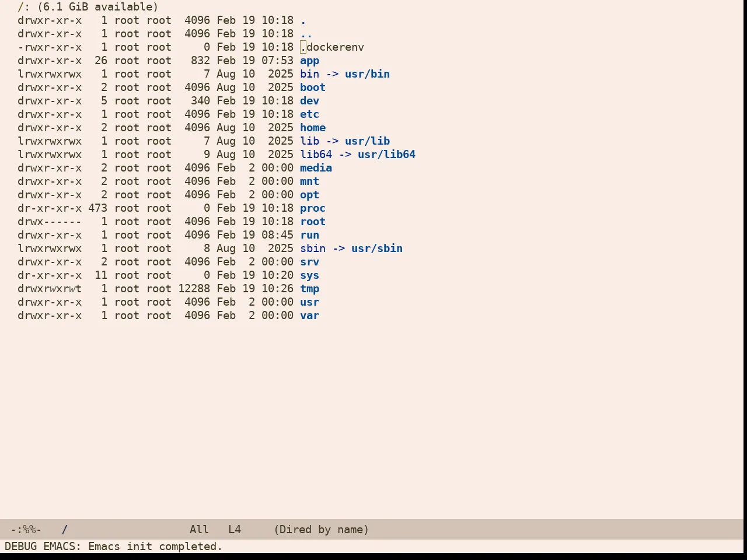Open the etc directory
This screenshot has width=747, height=560.
(x=309, y=114)
